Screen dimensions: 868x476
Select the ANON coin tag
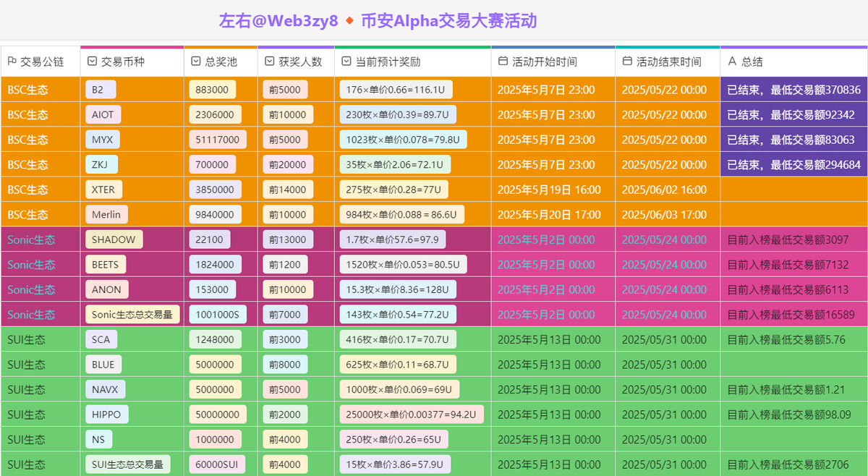(x=107, y=289)
